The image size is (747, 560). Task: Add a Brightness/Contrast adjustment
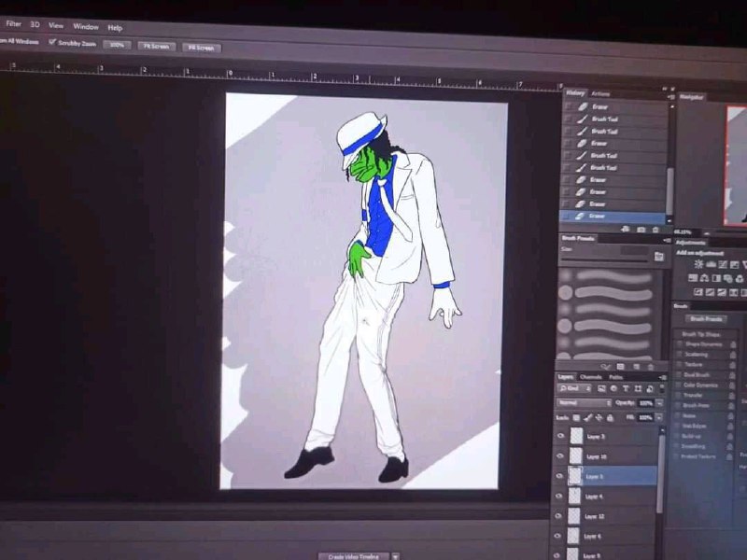click(x=698, y=264)
